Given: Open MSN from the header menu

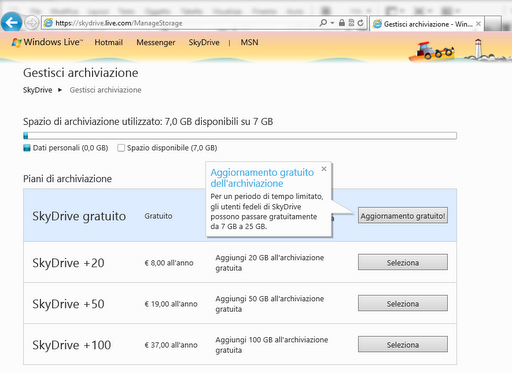Looking at the screenshot, I should click(x=249, y=42).
